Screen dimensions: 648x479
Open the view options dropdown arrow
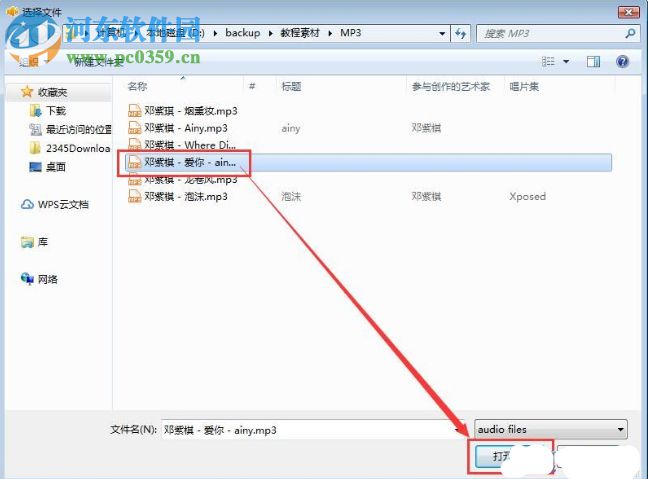pos(566,62)
